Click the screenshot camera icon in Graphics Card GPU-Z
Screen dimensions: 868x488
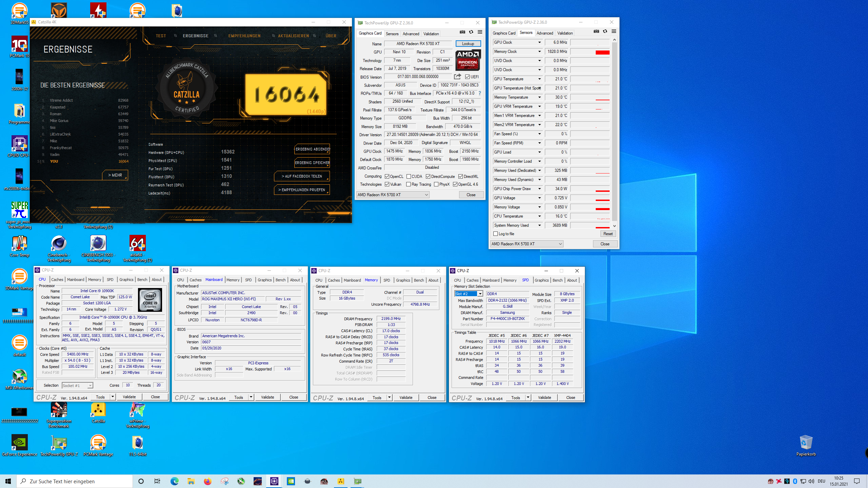point(462,32)
